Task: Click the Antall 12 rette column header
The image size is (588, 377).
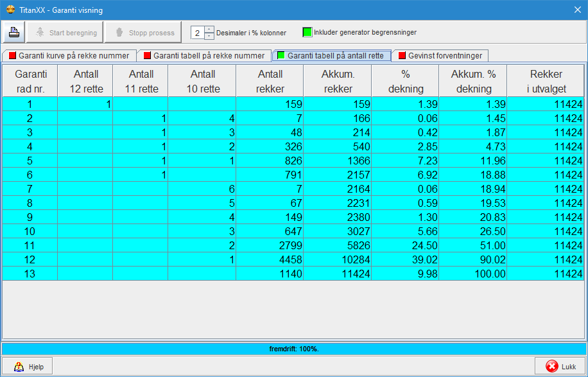Action: click(85, 82)
